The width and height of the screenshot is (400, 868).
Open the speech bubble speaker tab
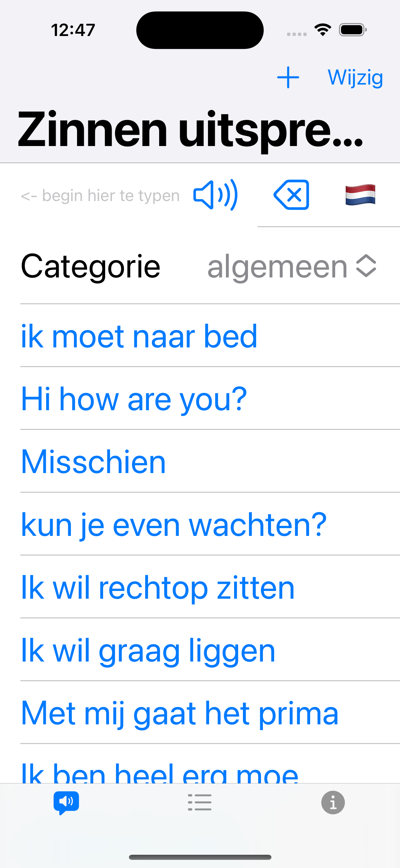[66, 803]
